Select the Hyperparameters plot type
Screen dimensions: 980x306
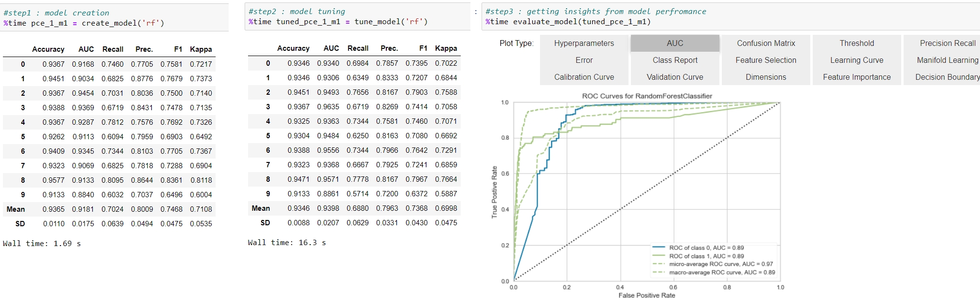pos(584,43)
